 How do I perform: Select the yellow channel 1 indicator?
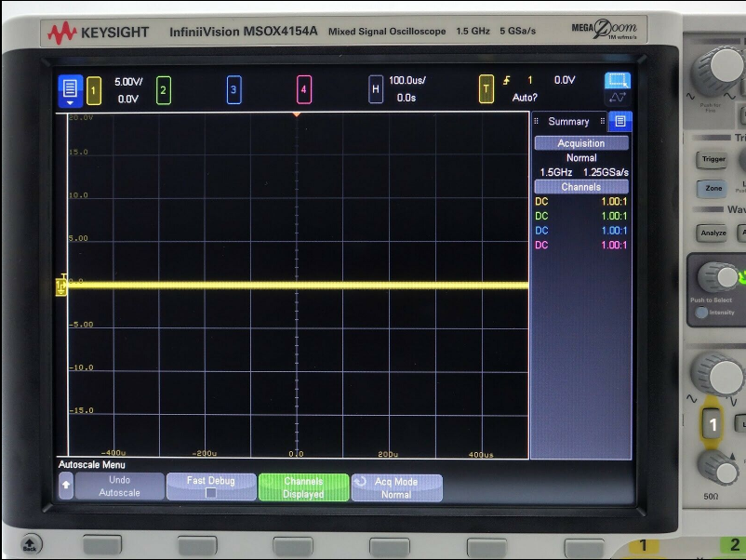tap(94, 90)
